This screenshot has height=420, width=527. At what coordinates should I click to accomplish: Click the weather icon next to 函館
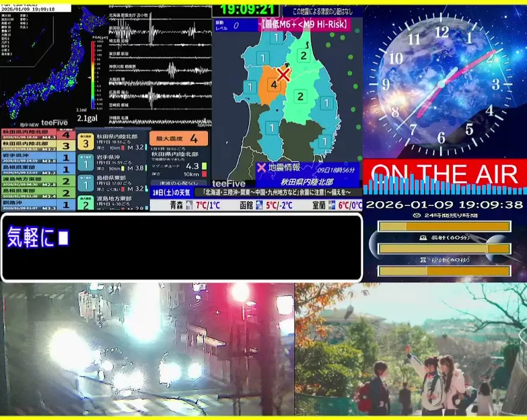click(259, 205)
